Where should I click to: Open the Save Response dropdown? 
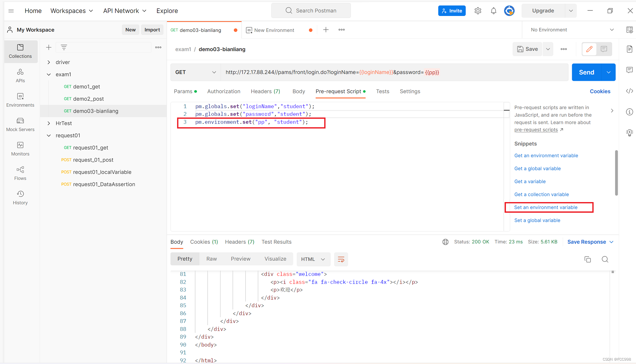click(590, 242)
